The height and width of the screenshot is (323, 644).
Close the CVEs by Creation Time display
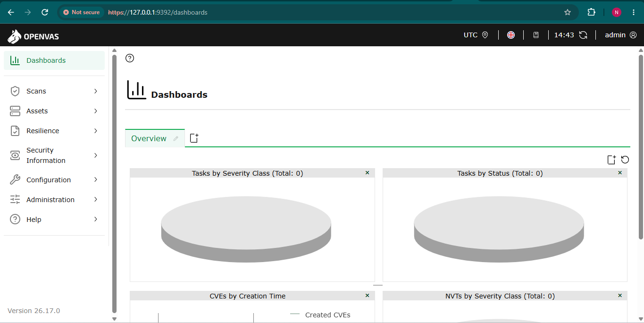coord(368,296)
